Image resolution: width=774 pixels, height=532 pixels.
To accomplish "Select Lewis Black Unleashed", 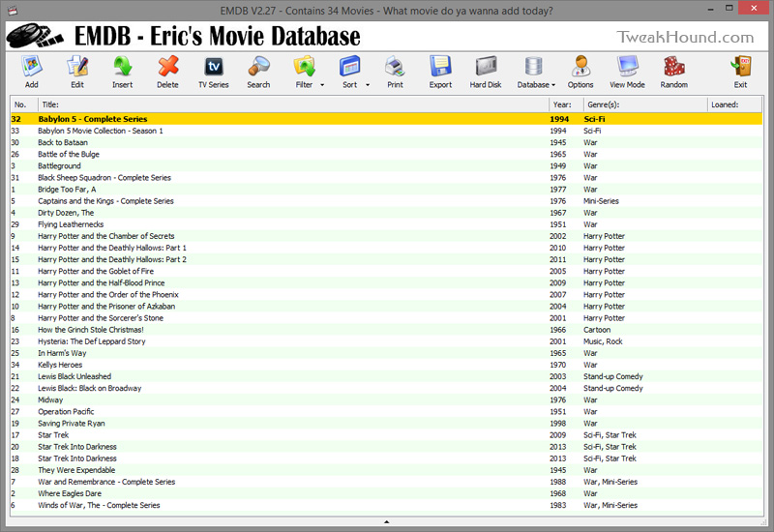I will pos(386,376).
